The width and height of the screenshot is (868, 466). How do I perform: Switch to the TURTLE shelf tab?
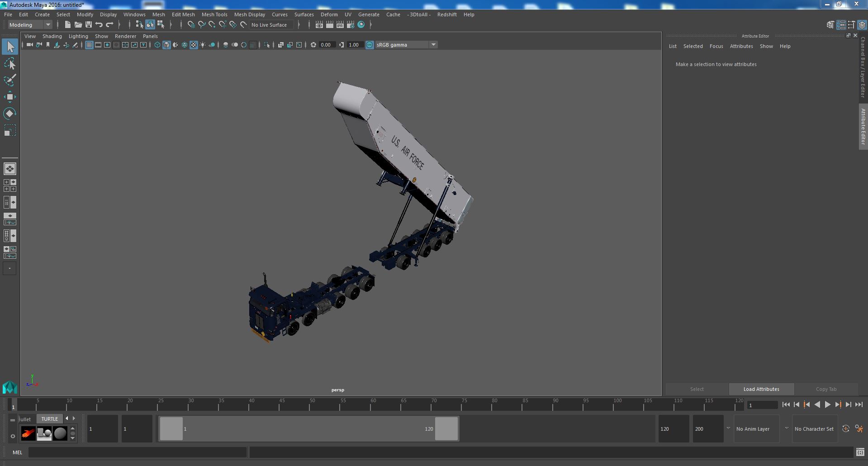tap(50, 419)
